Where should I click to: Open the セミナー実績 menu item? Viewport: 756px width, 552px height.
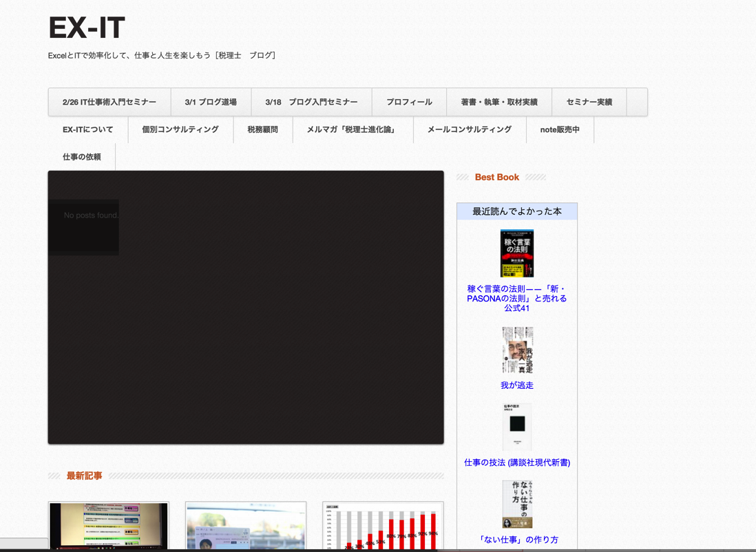click(x=589, y=102)
